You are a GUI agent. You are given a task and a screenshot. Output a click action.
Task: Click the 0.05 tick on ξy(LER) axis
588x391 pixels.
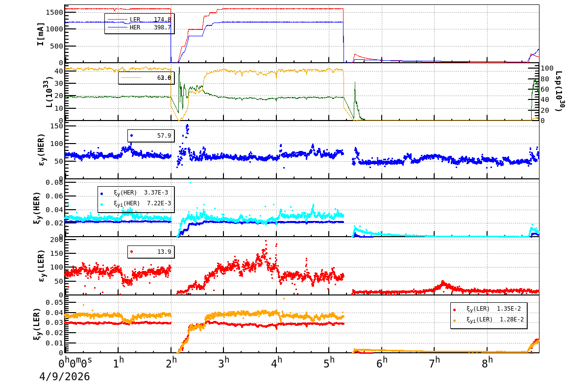point(54,302)
